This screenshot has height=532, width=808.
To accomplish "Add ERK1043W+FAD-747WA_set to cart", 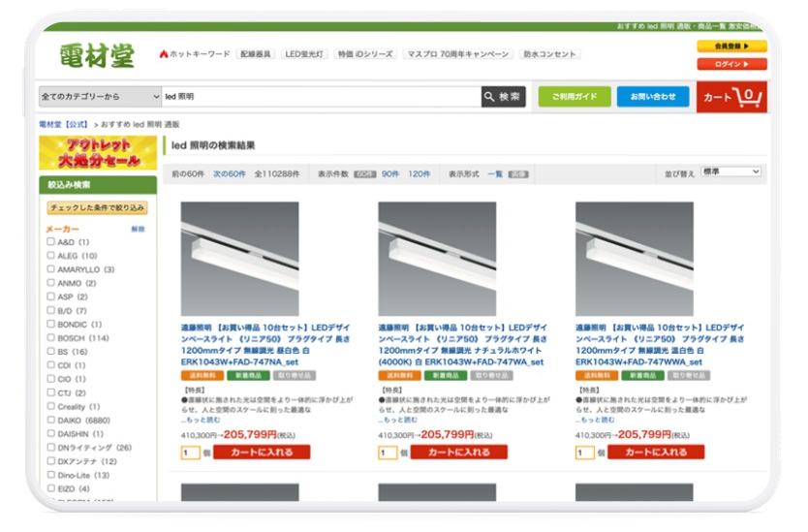I will pyautogui.click(x=459, y=453).
